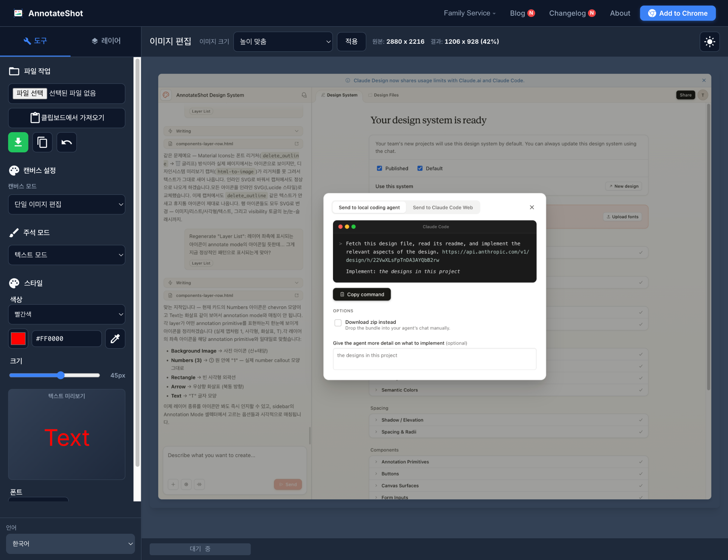Open the About nav link
The width and height of the screenshot is (728, 560).
click(620, 13)
